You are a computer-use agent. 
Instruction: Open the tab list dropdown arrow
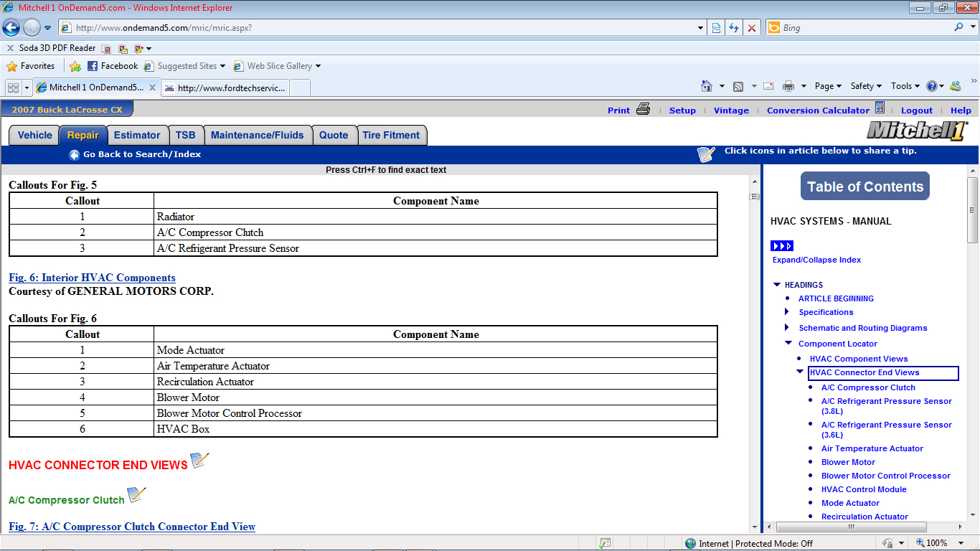click(x=27, y=88)
